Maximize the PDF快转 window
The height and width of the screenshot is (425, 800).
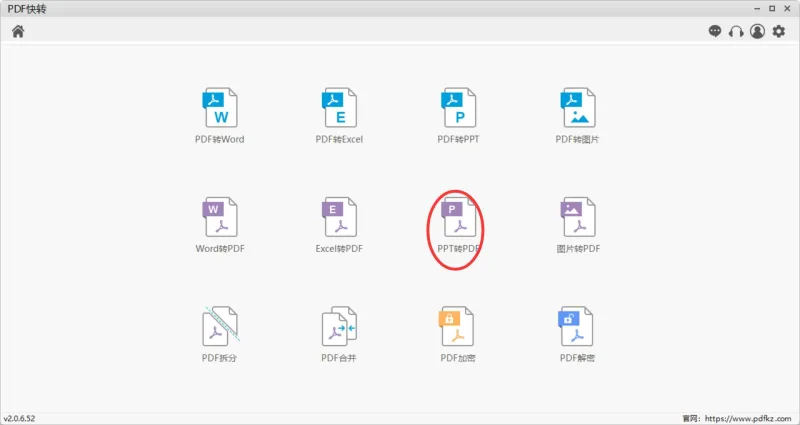(772, 8)
